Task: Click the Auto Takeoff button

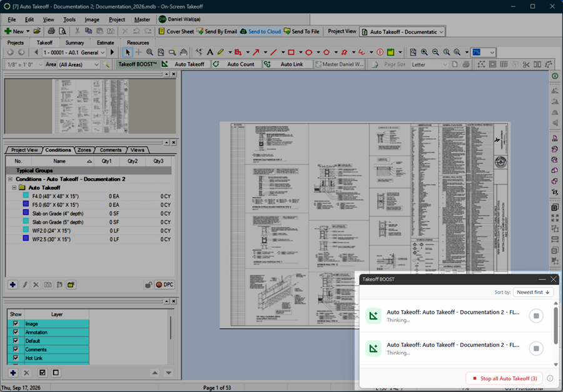Action: coord(185,64)
